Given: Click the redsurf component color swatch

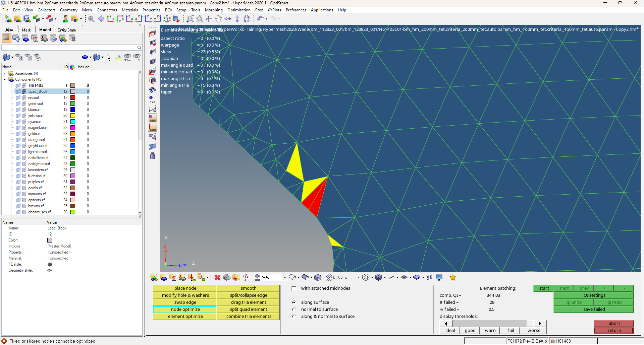Looking at the screenshot, I should (73, 97).
